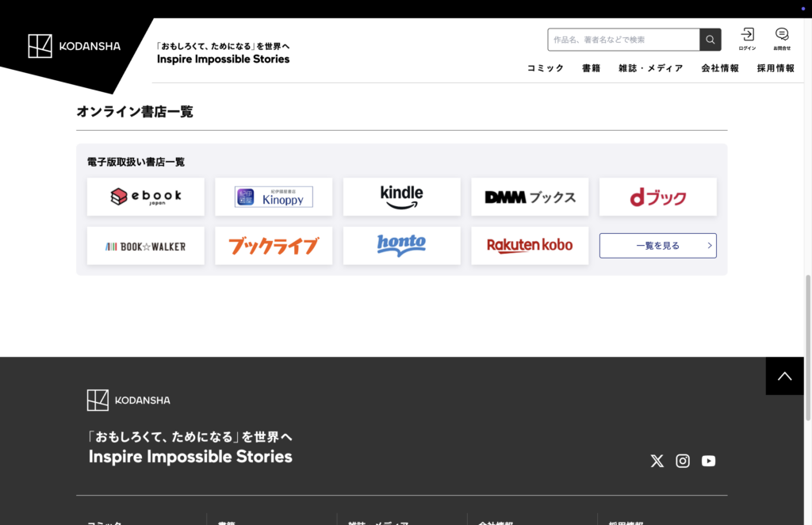The height and width of the screenshot is (525, 812).
Task: Open the login (ログイン) icon
Action: [747, 37]
